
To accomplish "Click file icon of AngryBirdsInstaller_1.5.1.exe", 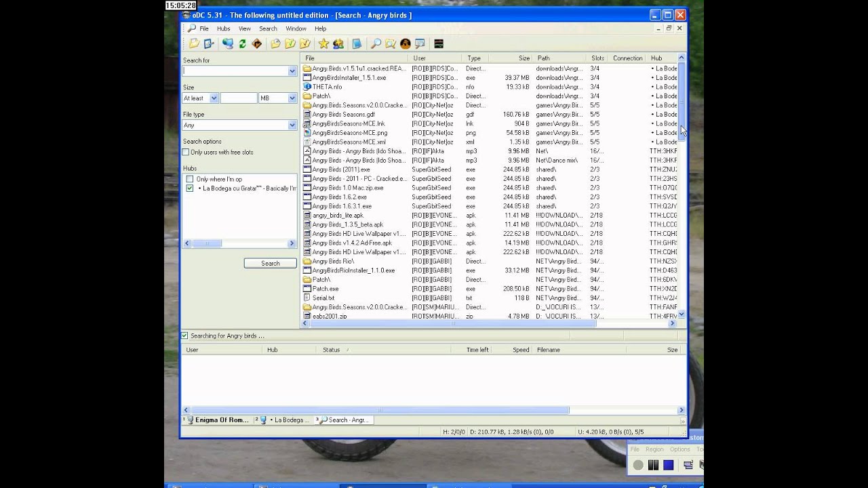I will 307,78.
